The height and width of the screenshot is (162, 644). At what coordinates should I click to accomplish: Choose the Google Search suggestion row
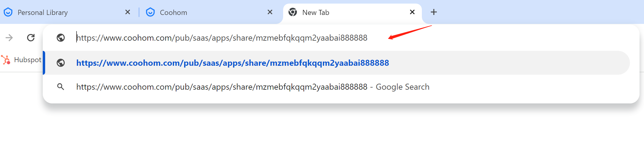click(253, 87)
